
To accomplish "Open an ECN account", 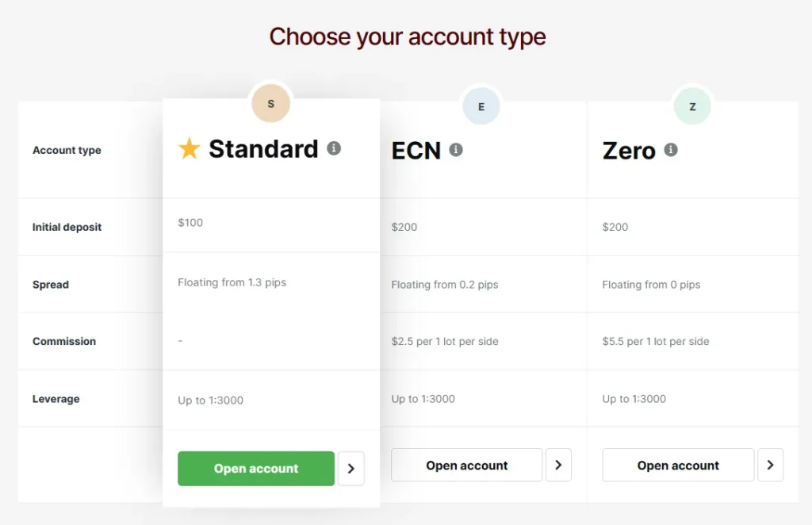I will pyautogui.click(x=466, y=466).
